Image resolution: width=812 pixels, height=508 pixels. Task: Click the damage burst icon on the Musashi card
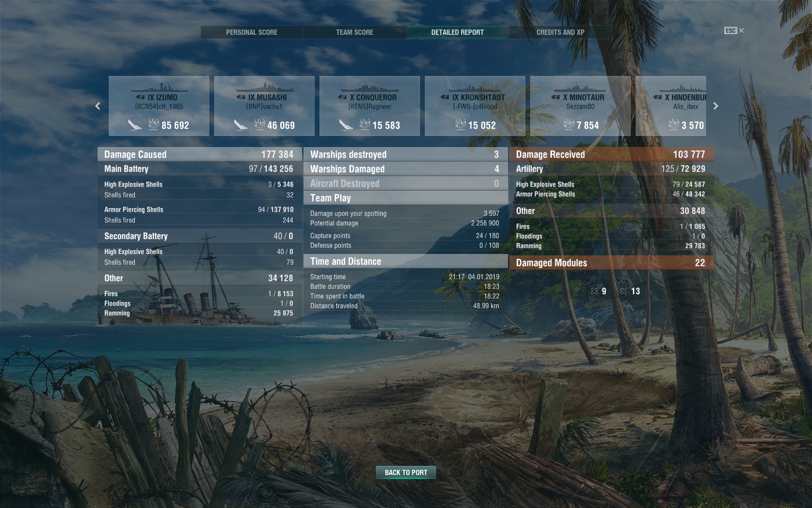259,124
